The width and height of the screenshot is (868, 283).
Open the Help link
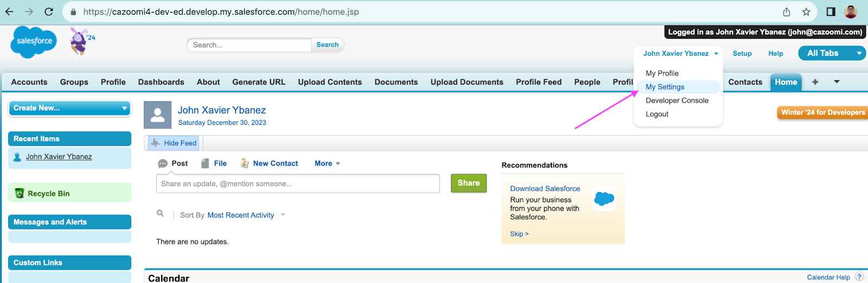pyautogui.click(x=776, y=54)
